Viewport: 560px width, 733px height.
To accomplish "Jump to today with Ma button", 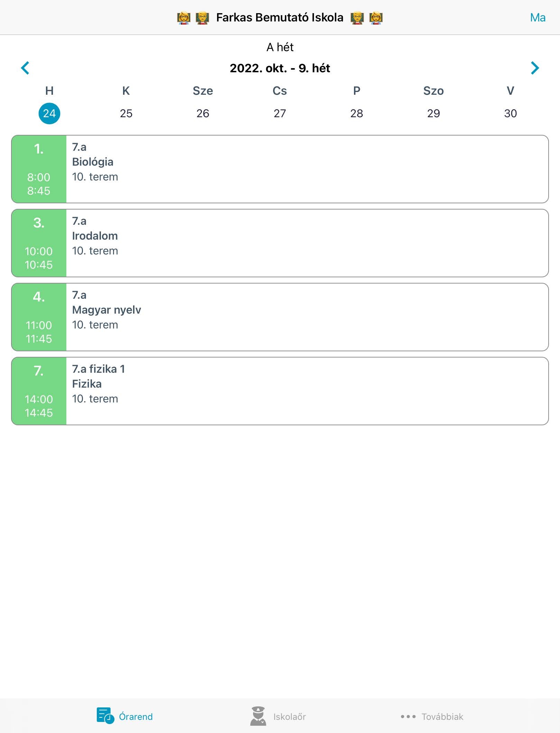I will click(x=538, y=18).
